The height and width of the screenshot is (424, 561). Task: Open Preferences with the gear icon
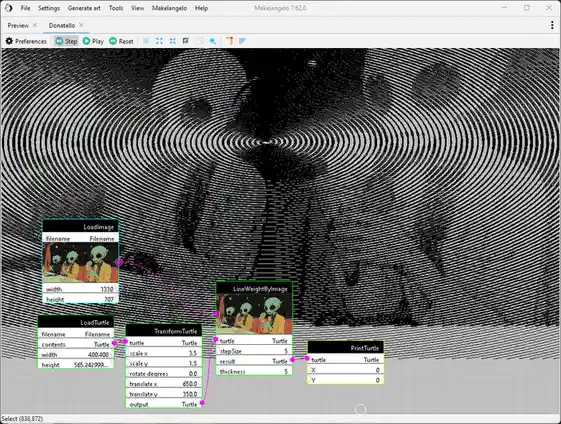point(26,41)
